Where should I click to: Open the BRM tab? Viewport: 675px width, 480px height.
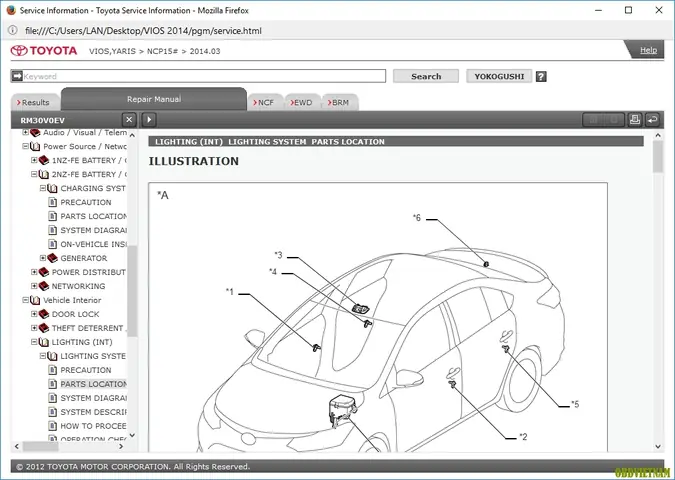pyautogui.click(x=340, y=102)
